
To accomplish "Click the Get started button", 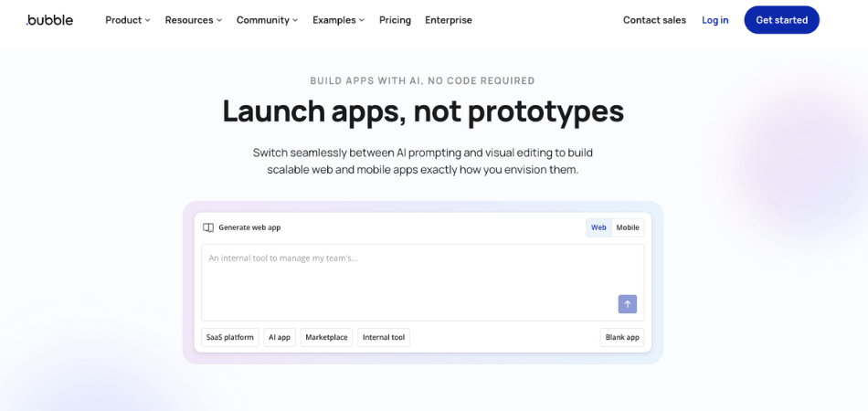I will 781,20.
